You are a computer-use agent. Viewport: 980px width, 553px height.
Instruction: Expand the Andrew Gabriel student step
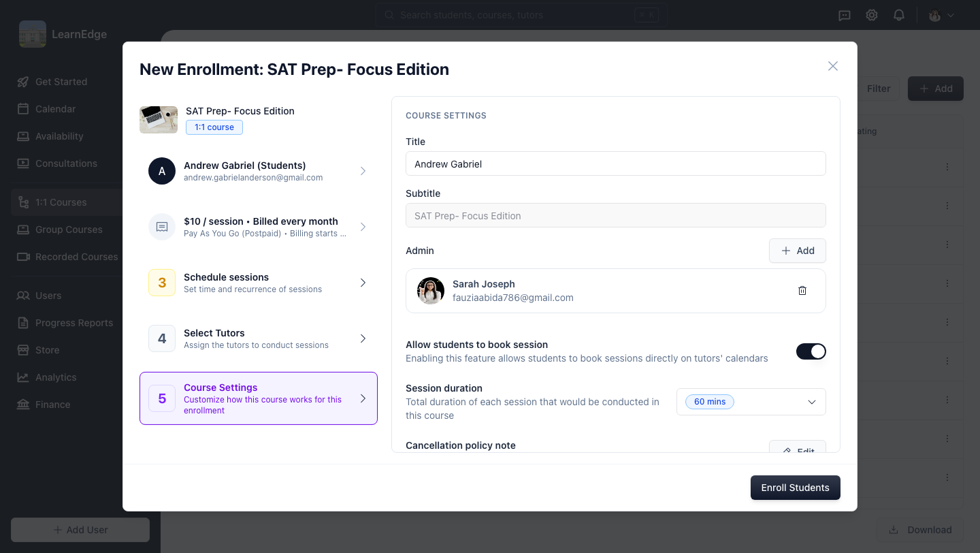[x=259, y=171]
